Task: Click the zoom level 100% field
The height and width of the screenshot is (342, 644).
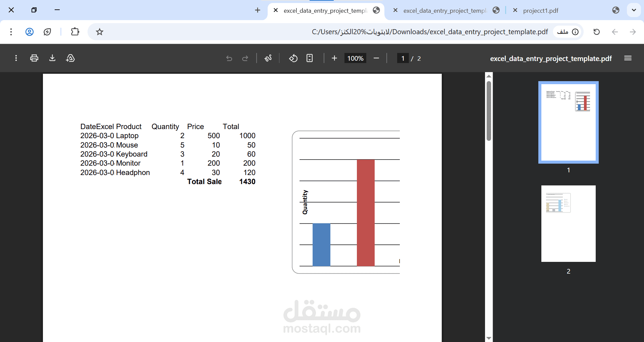Action: (x=355, y=58)
